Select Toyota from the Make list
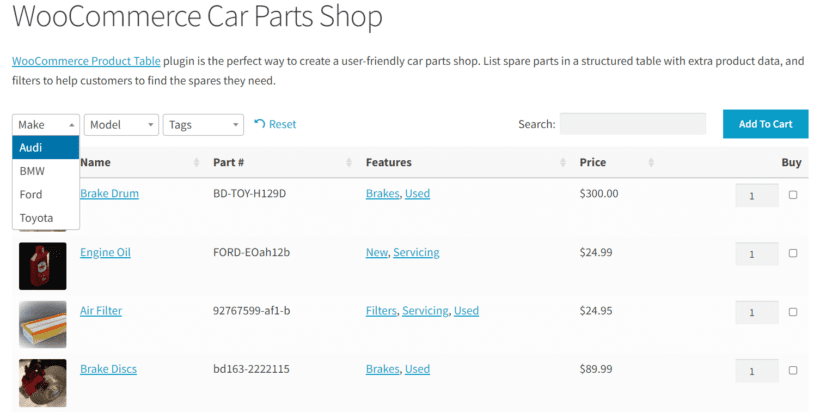This screenshot has height=412, width=820. [x=46, y=218]
